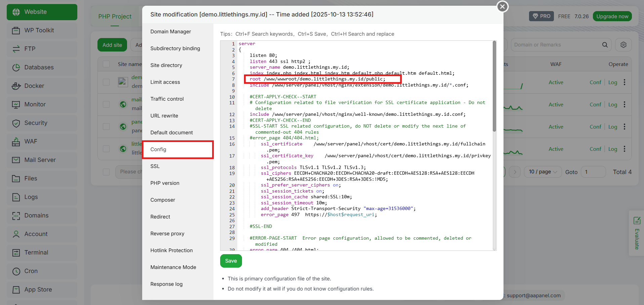644x305 pixels.
Task: Open the Logs page
Action: click(42, 197)
